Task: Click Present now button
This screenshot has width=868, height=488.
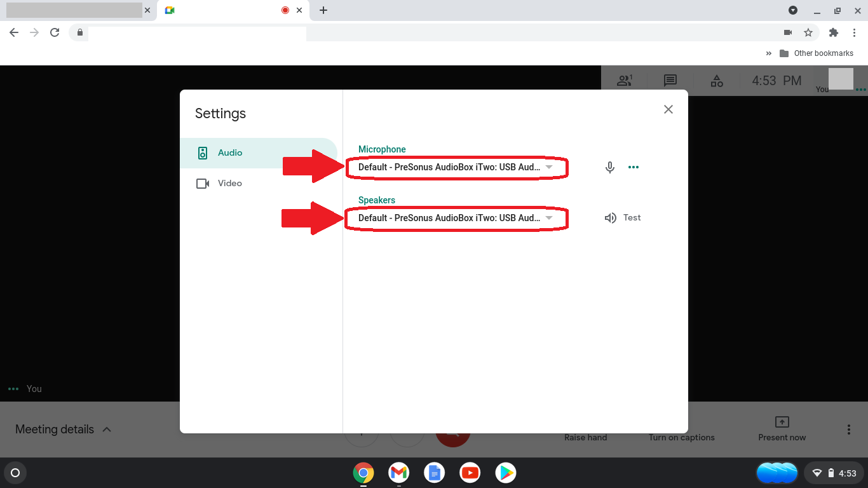Action: [x=782, y=429]
